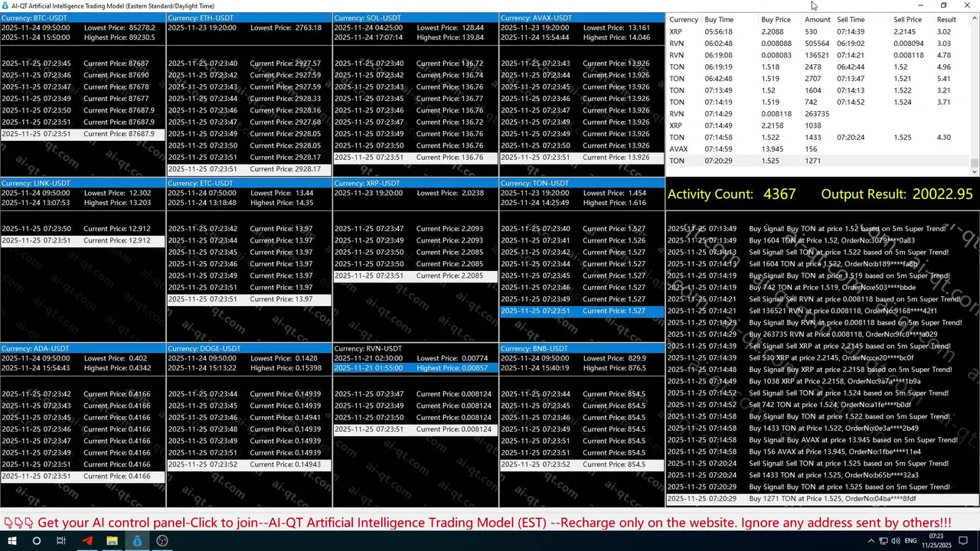The image size is (980, 551).
Task: Click the Result column header
Action: (x=946, y=19)
